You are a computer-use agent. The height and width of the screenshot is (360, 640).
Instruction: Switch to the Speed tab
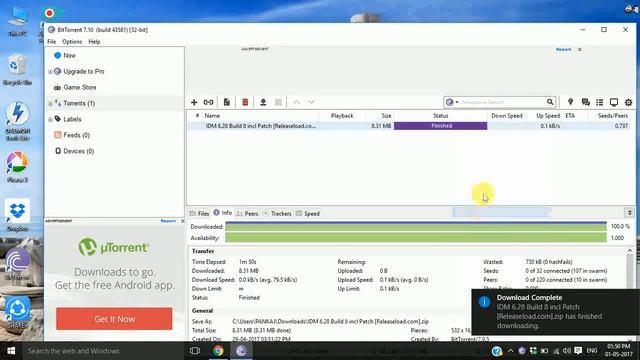pos(308,213)
